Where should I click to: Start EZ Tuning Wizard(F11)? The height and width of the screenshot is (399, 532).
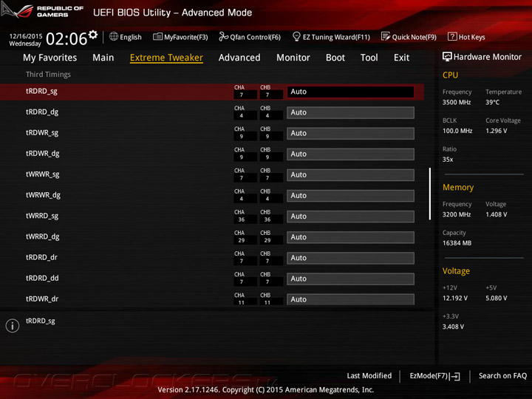pyautogui.click(x=336, y=38)
